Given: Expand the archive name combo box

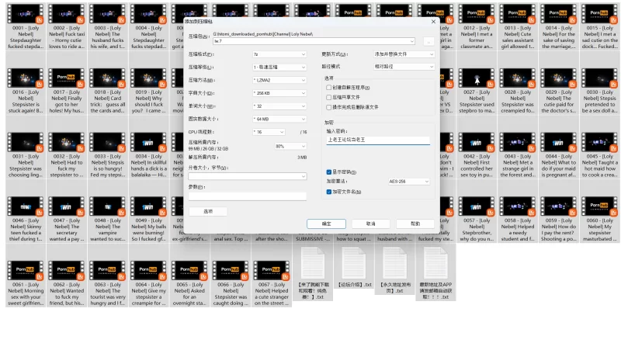Looking at the screenshot, I should 412,41.
